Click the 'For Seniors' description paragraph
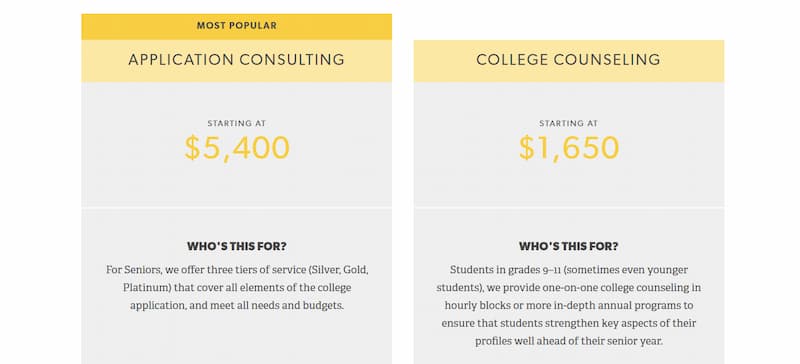 coord(237,287)
